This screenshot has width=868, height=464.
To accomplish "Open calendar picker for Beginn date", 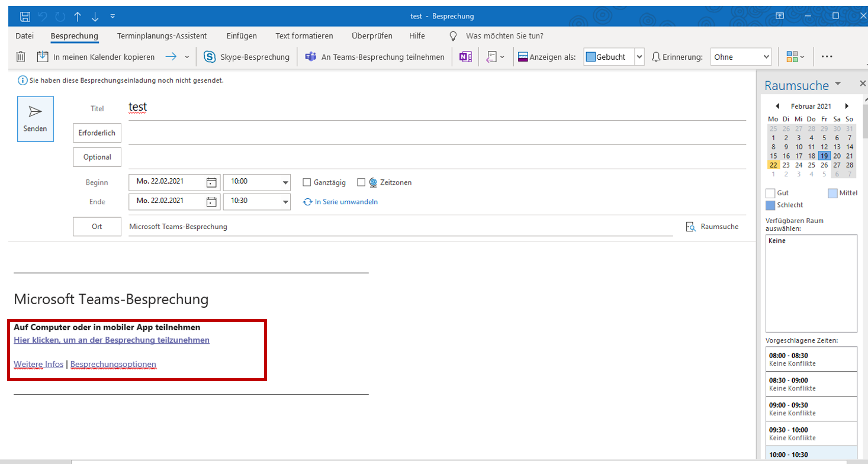I will click(x=211, y=182).
